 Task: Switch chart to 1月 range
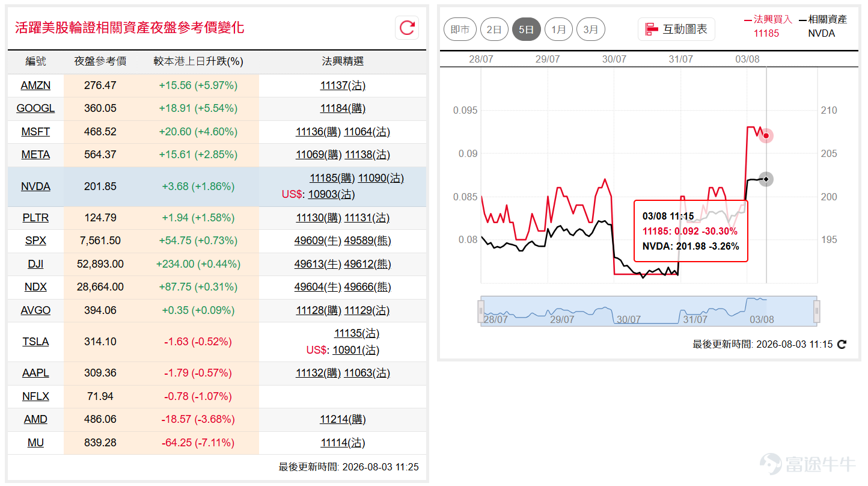(x=558, y=29)
